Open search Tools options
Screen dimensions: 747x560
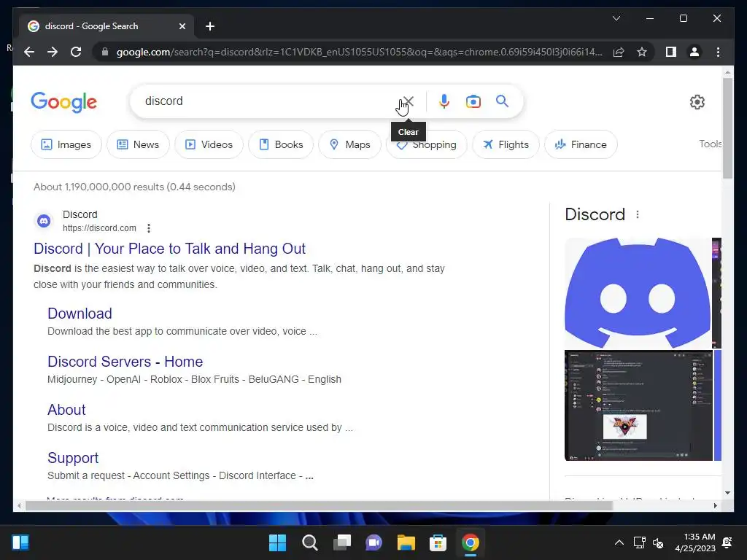click(x=710, y=144)
